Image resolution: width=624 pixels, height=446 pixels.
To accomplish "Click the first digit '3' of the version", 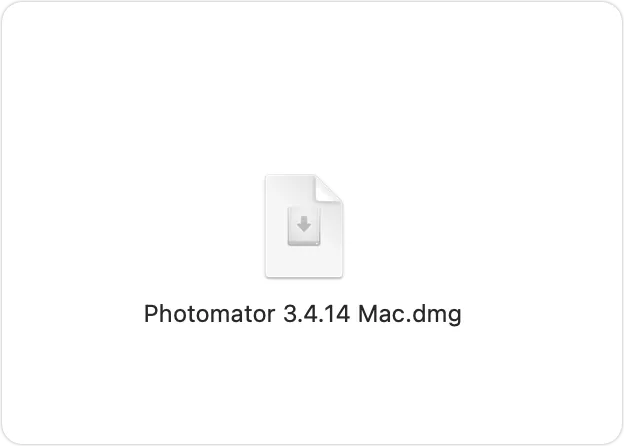I will point(289,314).
